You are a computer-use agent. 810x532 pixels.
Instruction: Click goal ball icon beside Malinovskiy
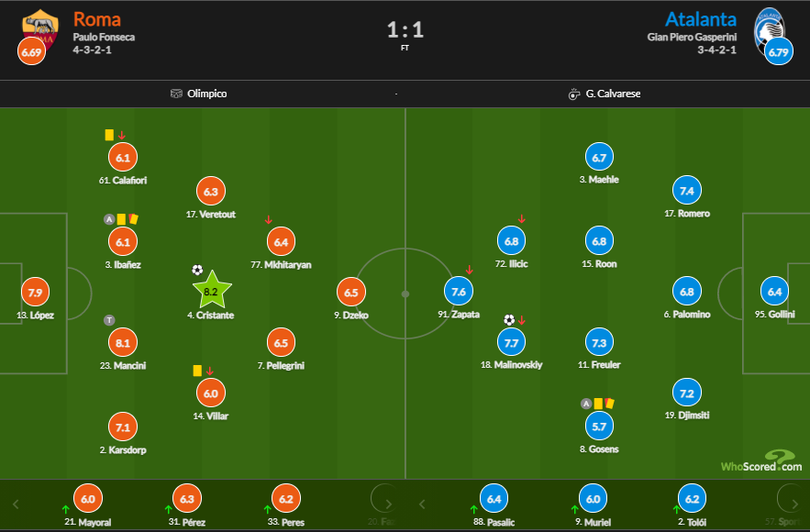coord(509,320)
